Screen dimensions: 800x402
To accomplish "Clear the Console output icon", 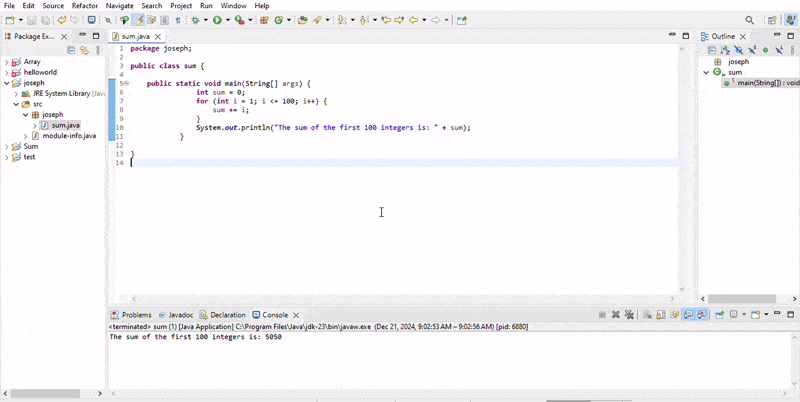I will tap(647, 315).
